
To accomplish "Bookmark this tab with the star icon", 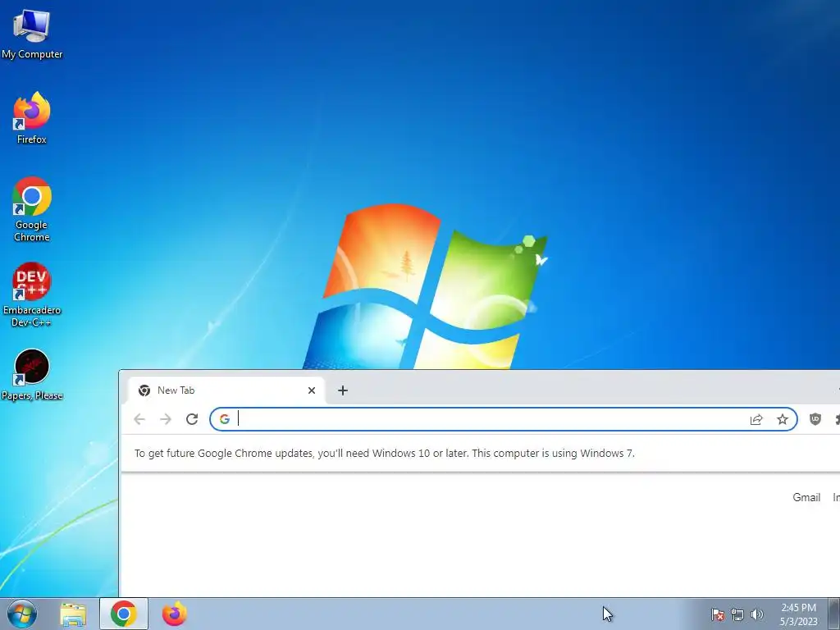I will coord(783,419).
